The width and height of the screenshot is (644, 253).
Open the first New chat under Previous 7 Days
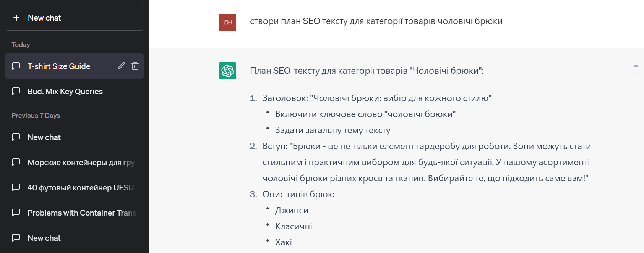[44, 137]
